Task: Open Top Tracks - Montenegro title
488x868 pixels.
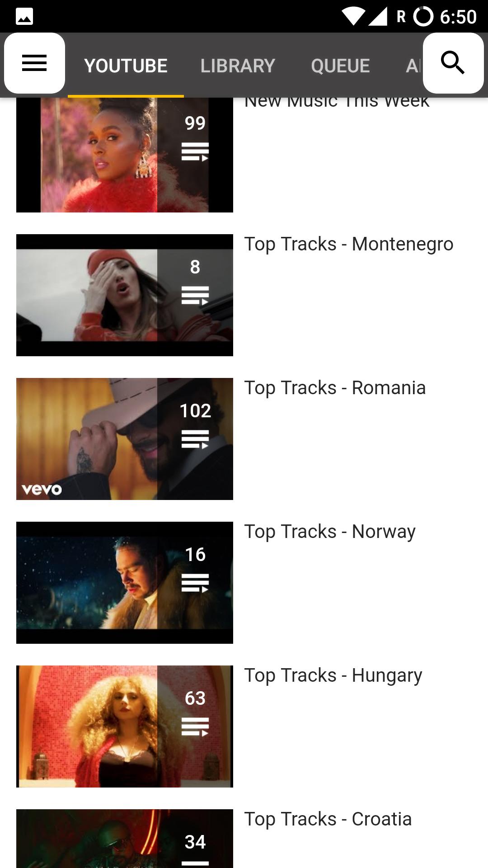Action: (x=348, y=244)
